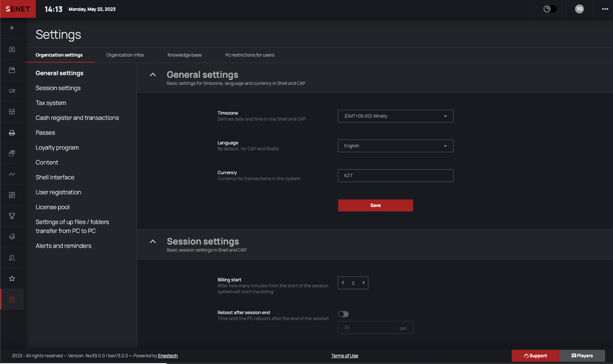Collapse the Session settings section
Image resolution: width=613 pixels, height=364 pixels.
pyautogui.click(x=153, y=242)
